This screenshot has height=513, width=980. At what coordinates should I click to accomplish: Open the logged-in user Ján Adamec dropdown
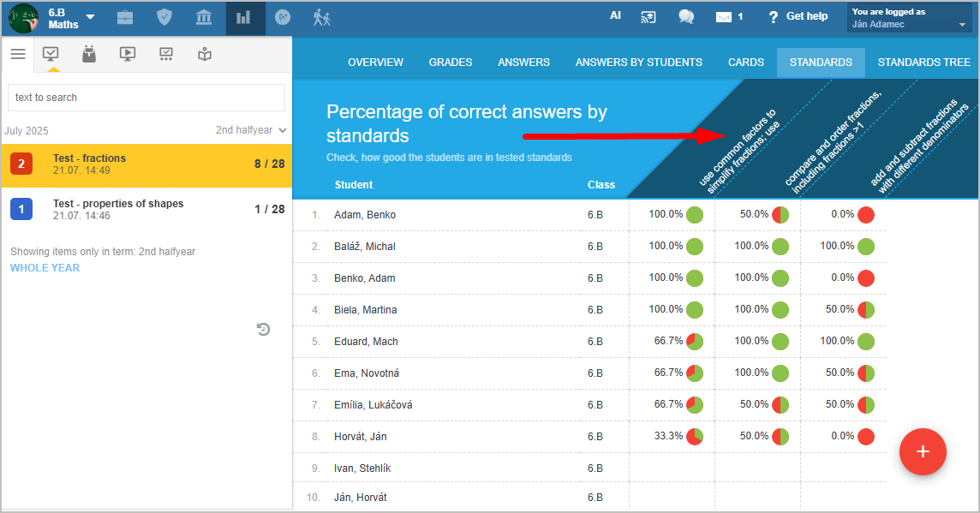(910, 18)
